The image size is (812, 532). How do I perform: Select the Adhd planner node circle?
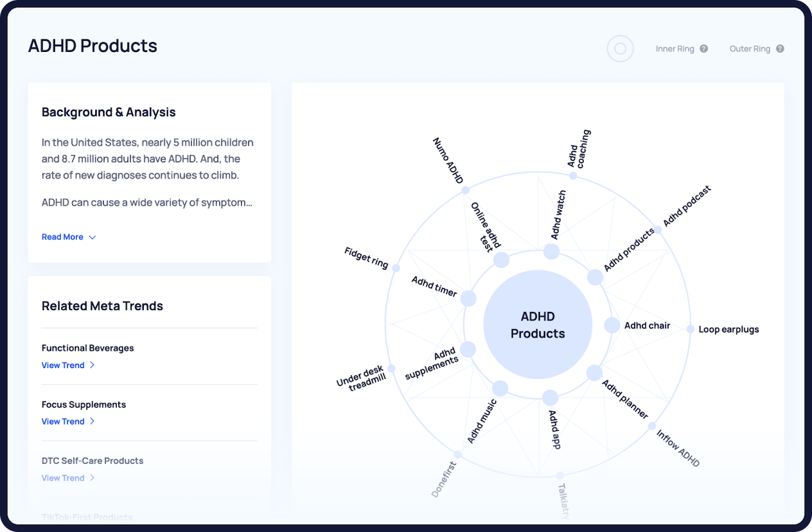(594, 373)
